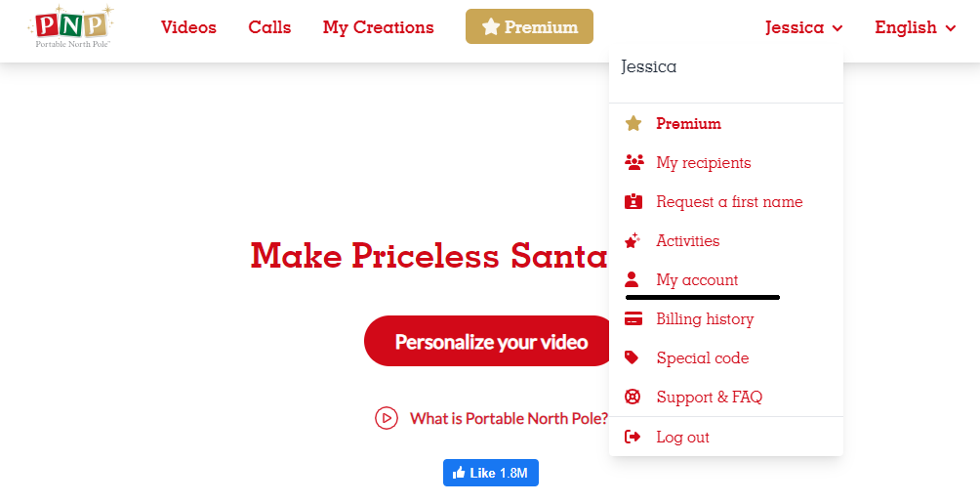
Task: Click the Support & FAQ lifebuoy icon
Action: point(633,397)
